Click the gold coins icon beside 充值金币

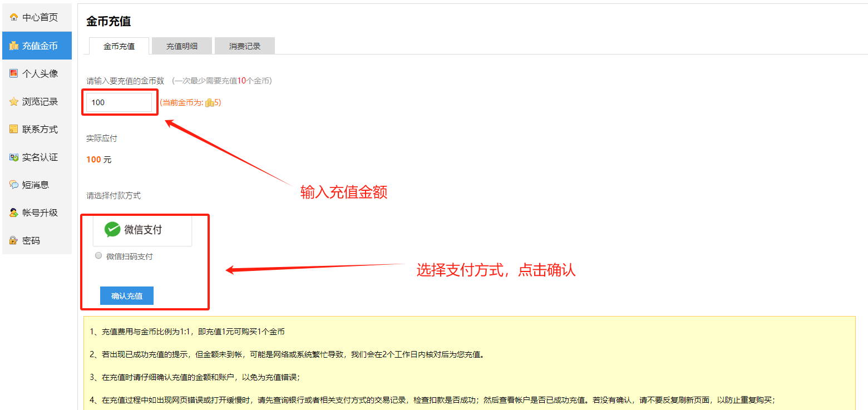[14, 46]
